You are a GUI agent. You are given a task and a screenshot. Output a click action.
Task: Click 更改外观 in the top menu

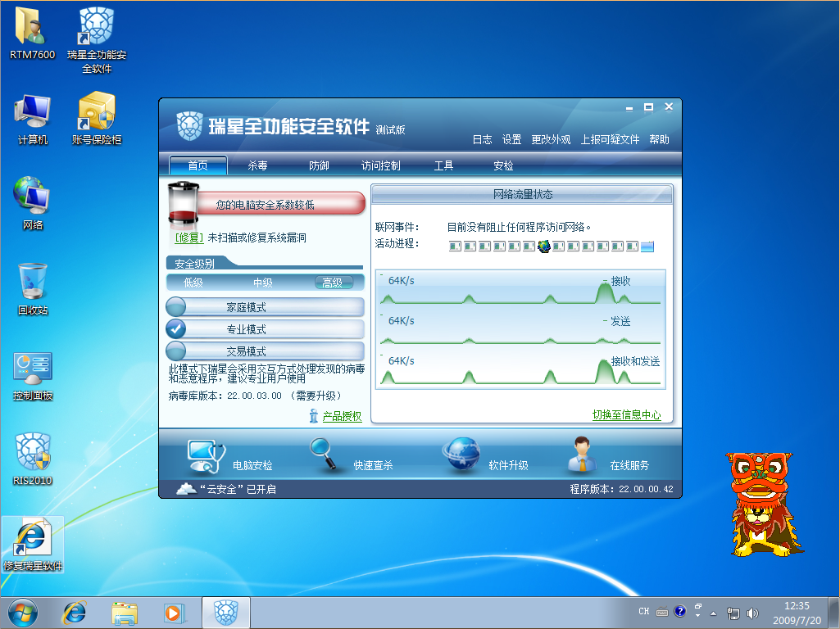click(x=551, y=140)
